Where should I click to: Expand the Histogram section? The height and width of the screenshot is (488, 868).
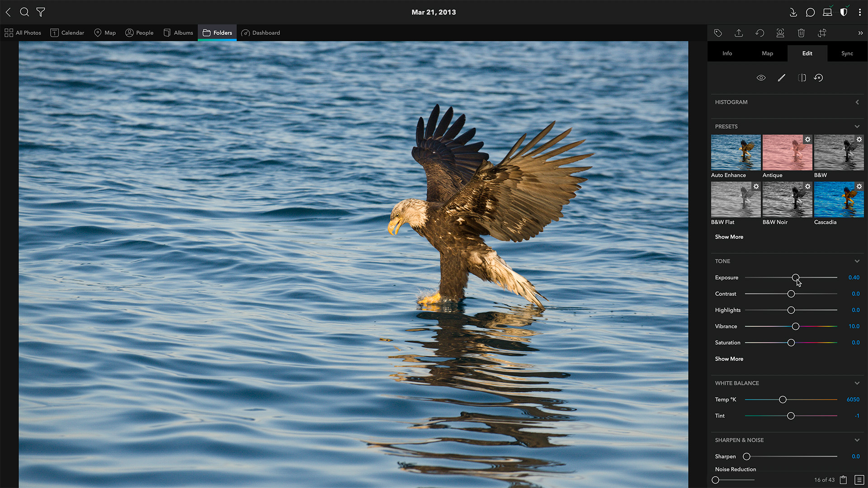[857, 102]
